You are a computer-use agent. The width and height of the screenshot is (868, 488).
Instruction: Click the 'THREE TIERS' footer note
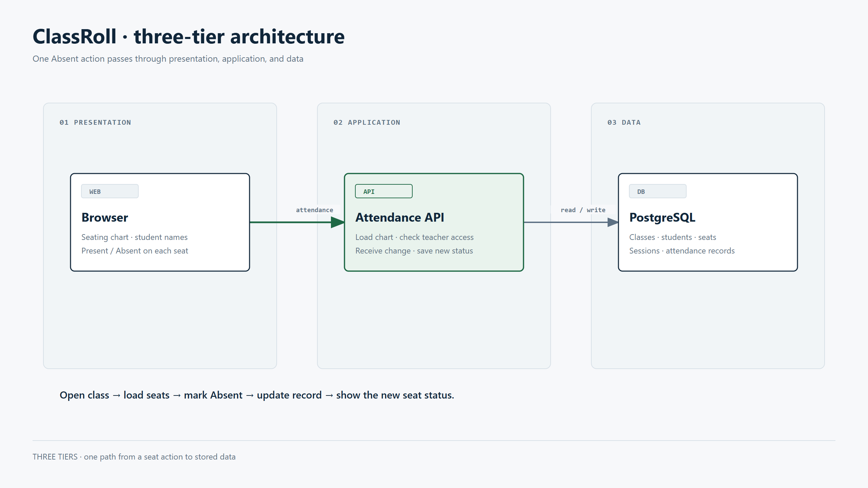coord(134,457)
